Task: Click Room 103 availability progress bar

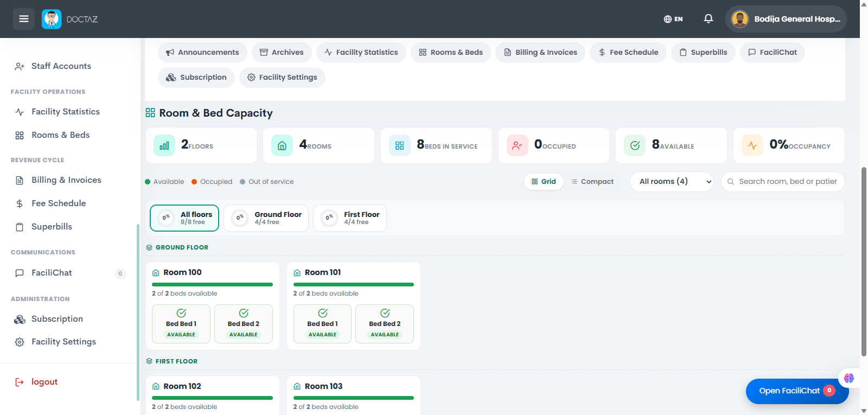Action: [354, 398]
